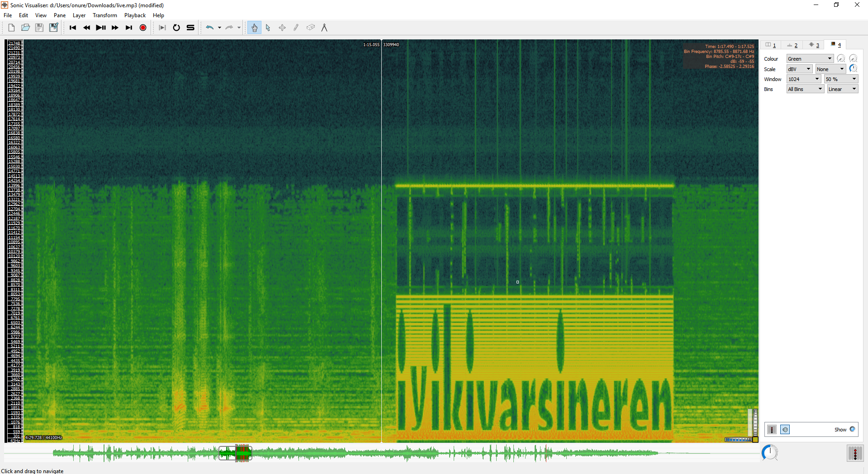Screen dimensions: 868x474
Task: Open the frequency scale dropdown showing Linear
Action: pyautogui.click(x=843, y=89)
